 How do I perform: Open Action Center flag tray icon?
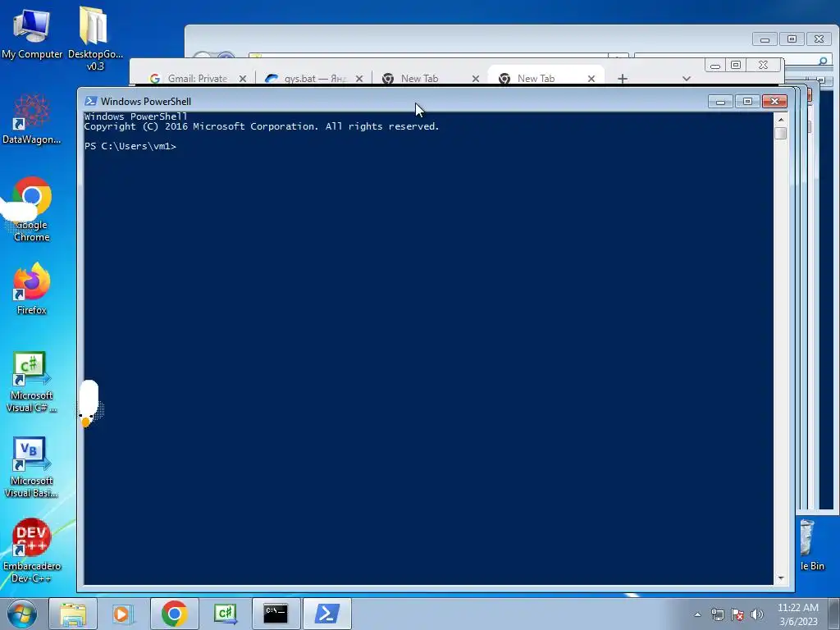coord(737,614)
